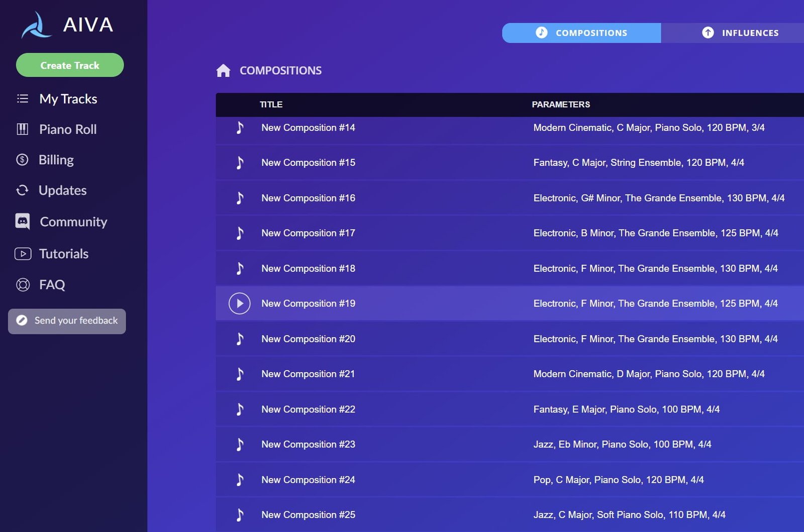Click the note icon for New Composition #14
This screenshot has height=532, width=804.
240,128
